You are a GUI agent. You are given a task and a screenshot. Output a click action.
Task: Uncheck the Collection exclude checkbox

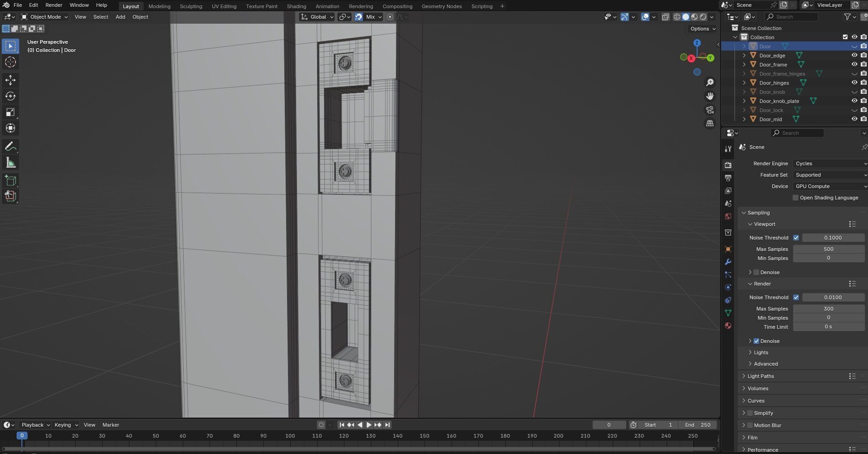point(845,37)
